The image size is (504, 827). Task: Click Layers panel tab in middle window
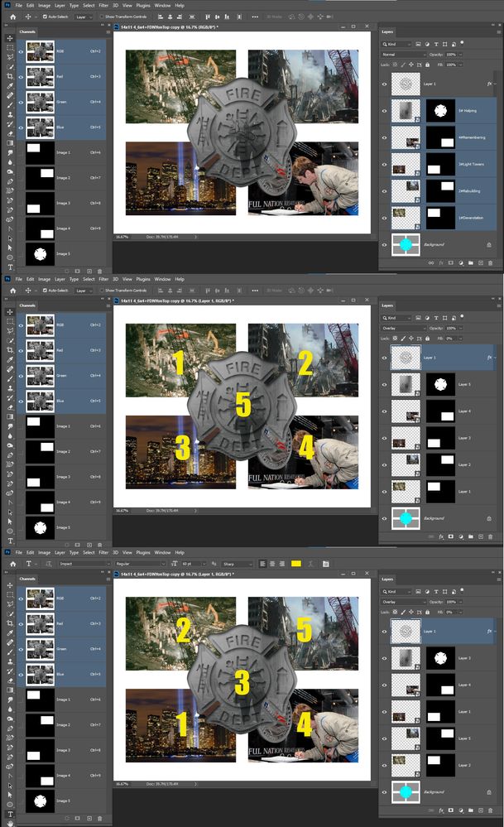[387, 305]
